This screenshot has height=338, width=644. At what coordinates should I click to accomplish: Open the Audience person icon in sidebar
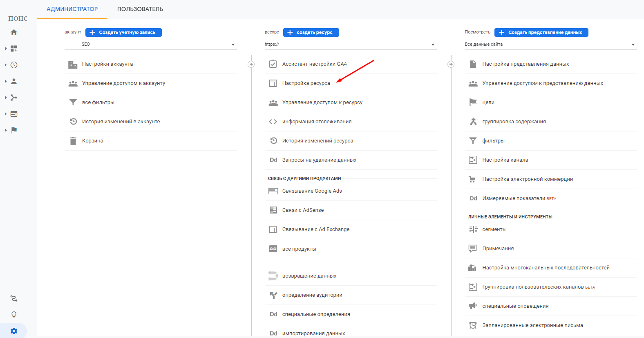coord(14,81)
